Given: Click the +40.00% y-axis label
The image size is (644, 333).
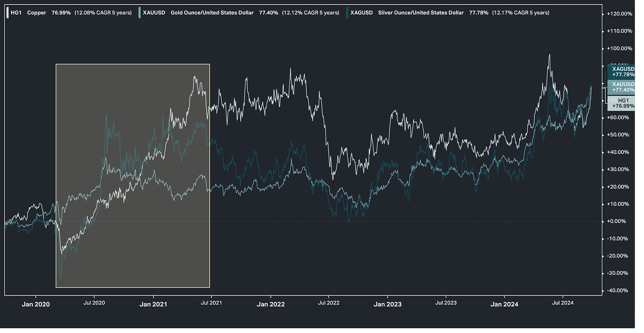Looking at the screenshot, I should click(x=617, y=152).
